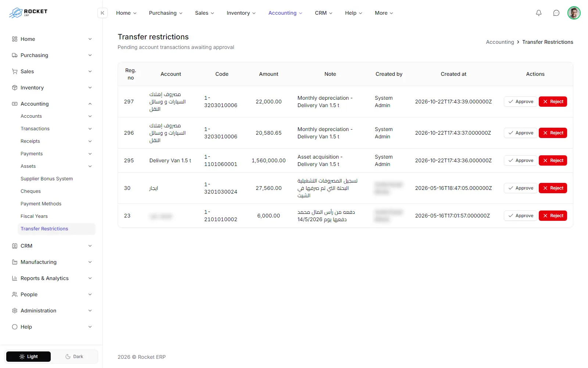Screen dimensions: 588x368
Task: Open the Sales top menu
Action: click(205, 13)
